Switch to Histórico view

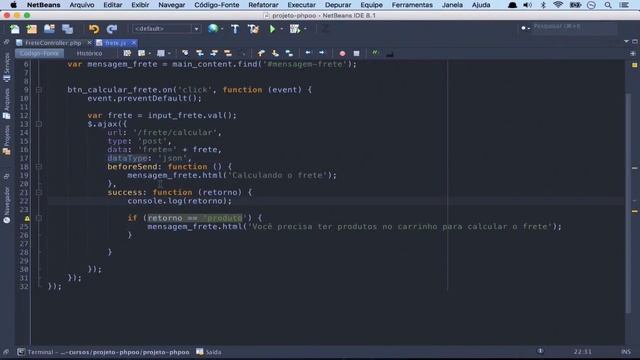pyautogui.click(x=89, y=53)
